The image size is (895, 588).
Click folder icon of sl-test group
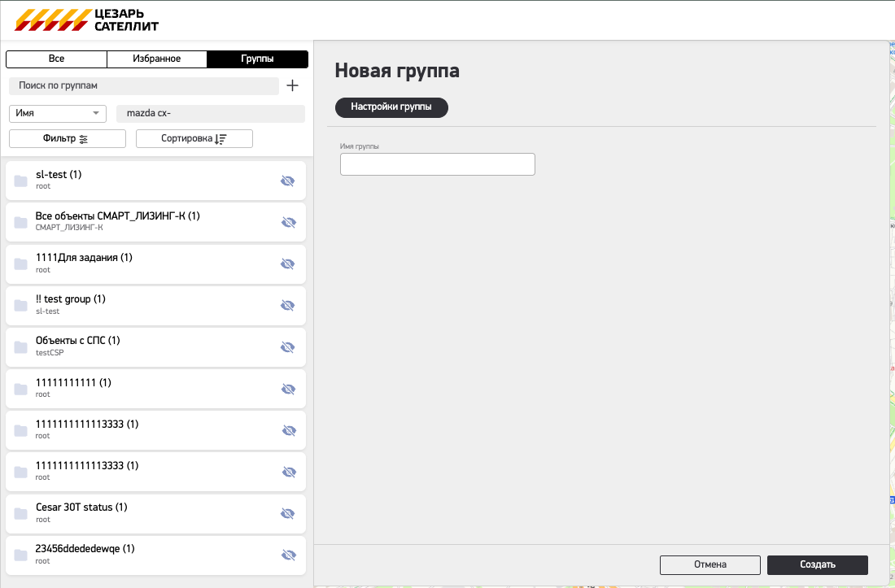(x=21, y=181)
